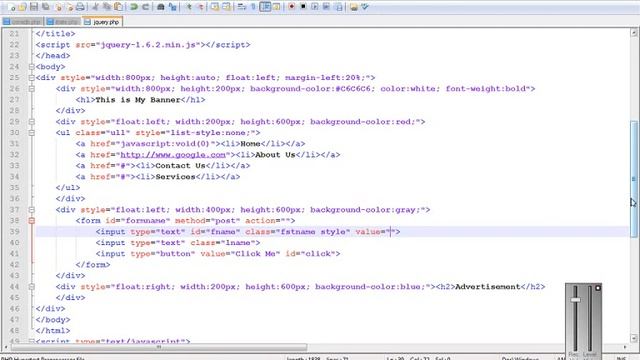This screenshot has width=640, height=360.
Task: Collapse the red div fold on line 29
Action: 31,122
